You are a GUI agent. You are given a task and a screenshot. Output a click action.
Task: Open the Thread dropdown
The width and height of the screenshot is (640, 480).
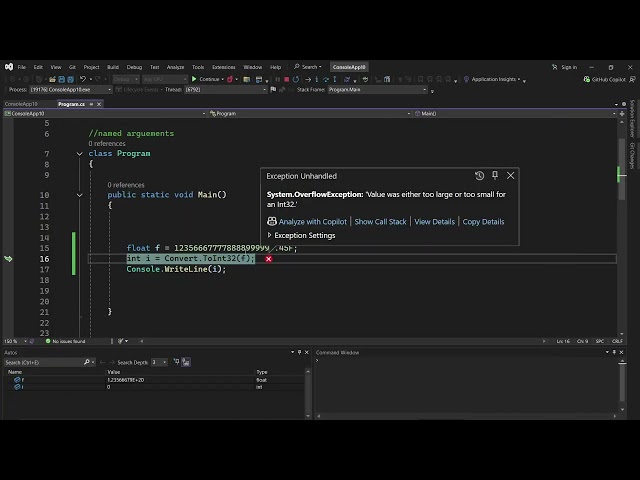pyautogui.click(x=226, y=89)
